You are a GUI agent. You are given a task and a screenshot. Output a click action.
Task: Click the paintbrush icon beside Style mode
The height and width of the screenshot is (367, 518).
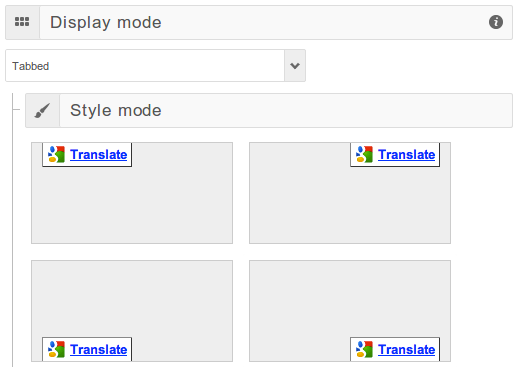(x=42, y=110)
